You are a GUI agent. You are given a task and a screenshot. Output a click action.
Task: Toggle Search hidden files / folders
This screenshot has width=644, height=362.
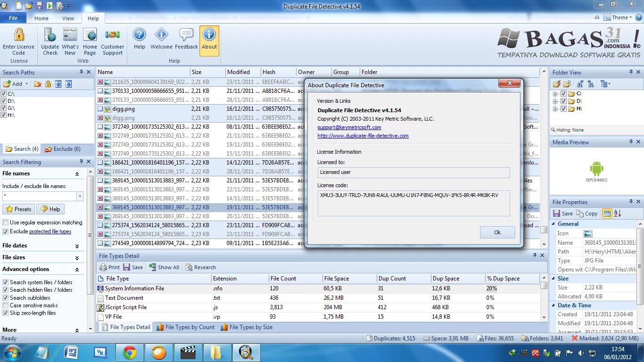pyautogui.click(x=6, y=290)
